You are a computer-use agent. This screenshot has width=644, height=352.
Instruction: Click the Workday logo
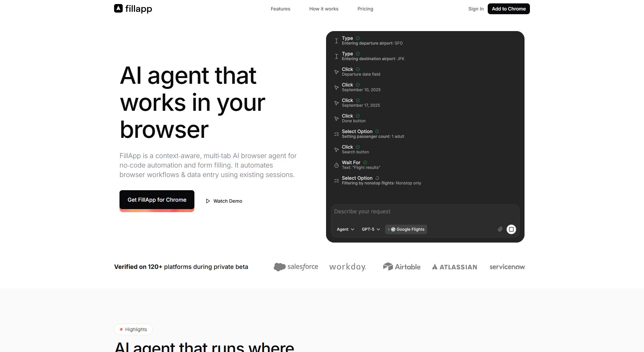pos(348,267)
